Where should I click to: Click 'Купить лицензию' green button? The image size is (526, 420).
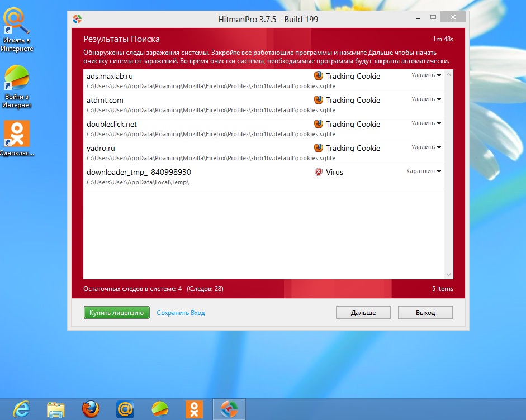117,312
